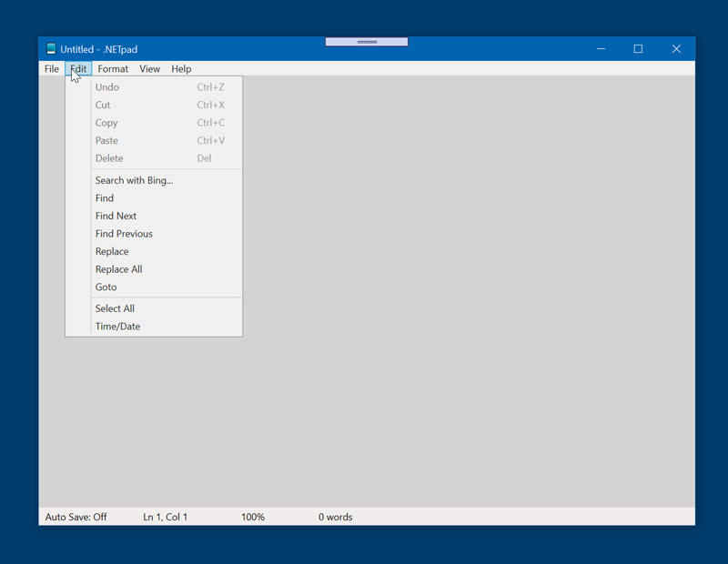Image resolution: width=728 pixels, height=564 pixels.
Task: Choose Replace All menu entry
Action: pos(118,269)
